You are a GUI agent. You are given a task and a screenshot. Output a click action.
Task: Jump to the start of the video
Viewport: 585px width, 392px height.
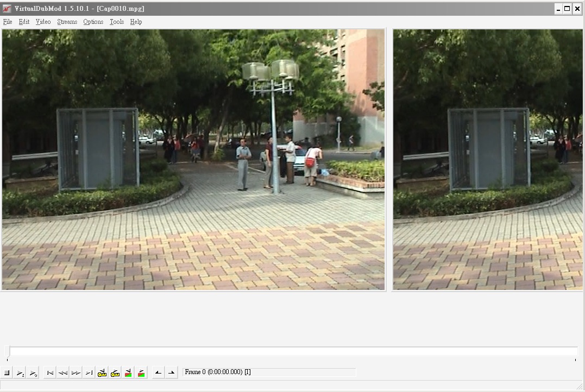(x=50, y=372)
